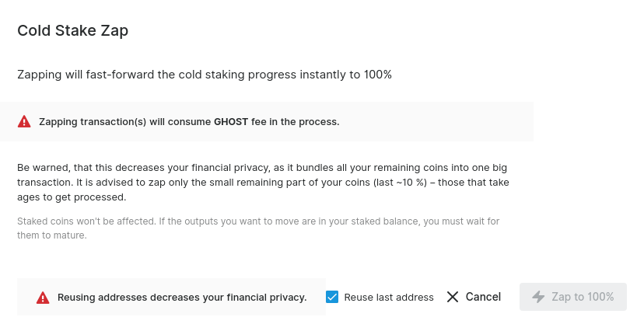Viewport: 644px width, 331px height.
Task: Click the "Zapping transaction(s) will consume" warning text
Action: 124,121
